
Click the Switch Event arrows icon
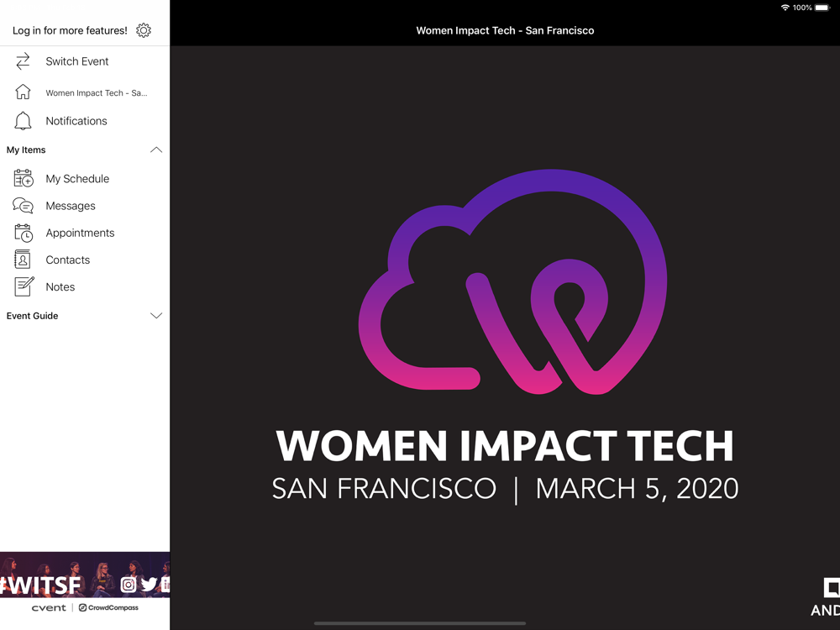(x=23, y=61)
